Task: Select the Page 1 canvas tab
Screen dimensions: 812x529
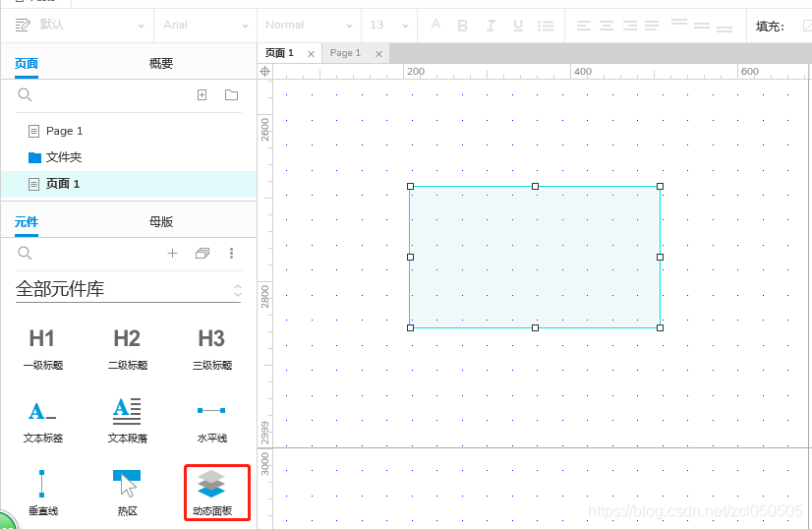Action: click(x=345, y=53)
